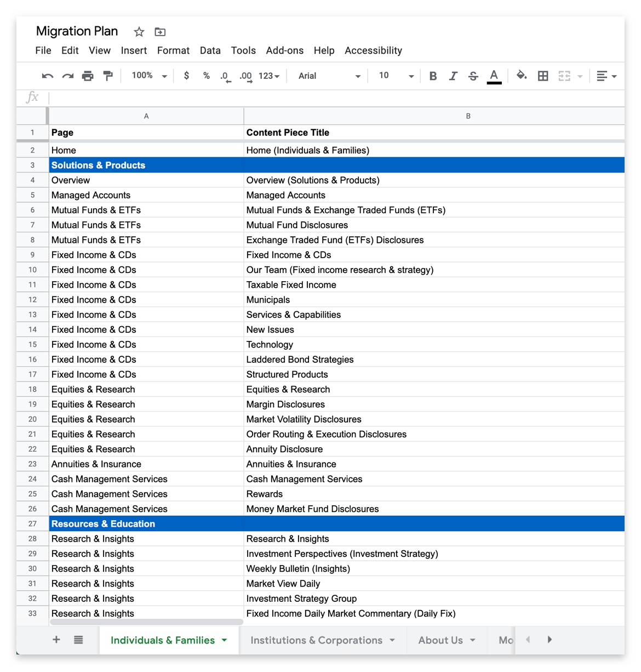Toggle italic formatting
Screen dimensions: 641x672
point(453,76)
